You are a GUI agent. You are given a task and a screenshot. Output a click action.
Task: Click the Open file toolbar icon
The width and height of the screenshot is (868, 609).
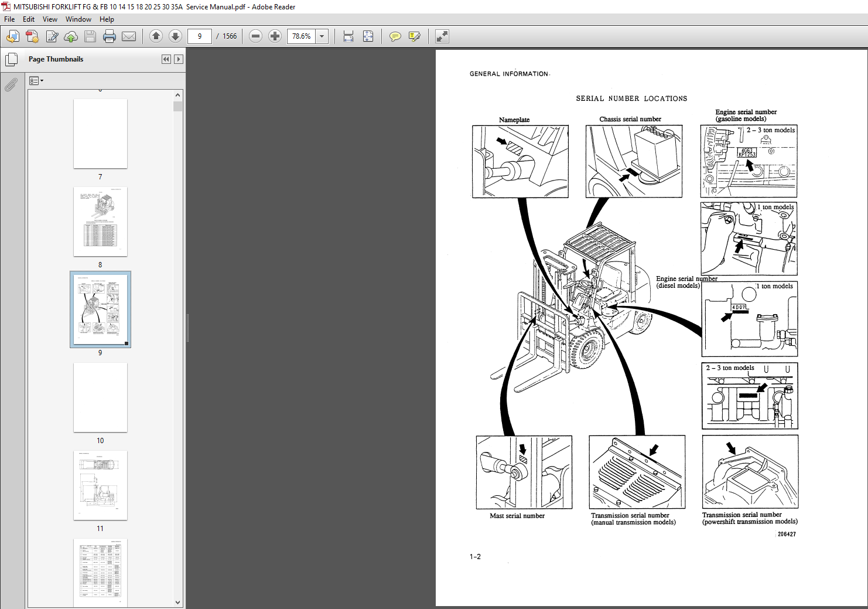click(12, 36)
